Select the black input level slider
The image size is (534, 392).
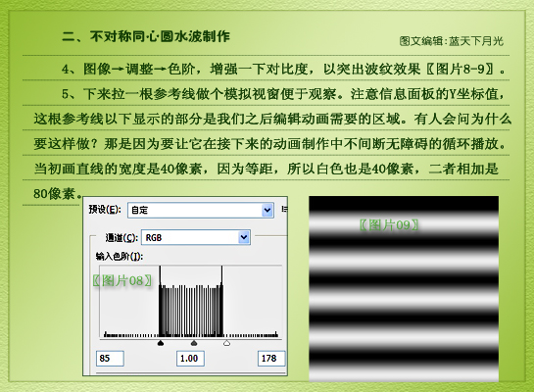[161, 343]
